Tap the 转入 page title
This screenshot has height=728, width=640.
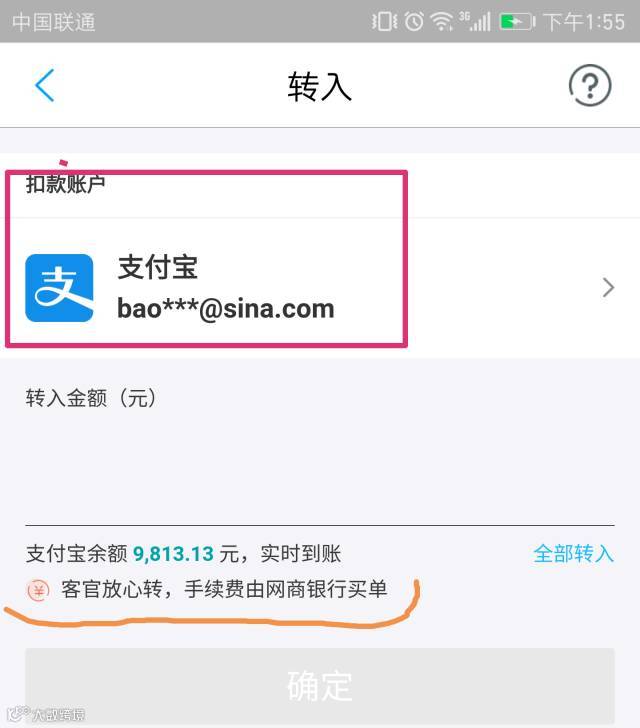pyautogui.click(x=320, y=86)
